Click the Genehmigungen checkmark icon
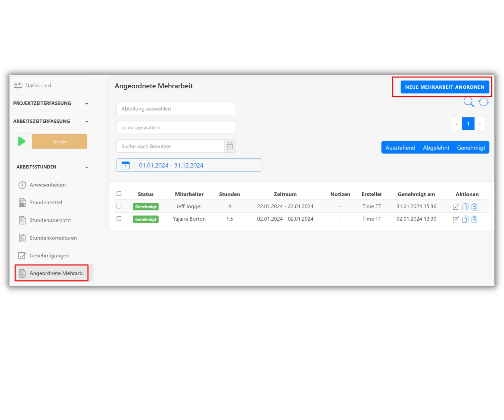 [22, 255]
